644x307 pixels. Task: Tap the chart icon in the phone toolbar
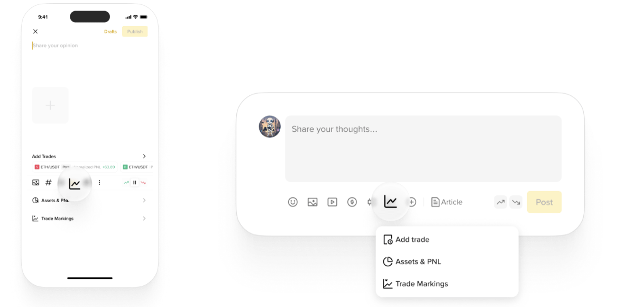coord(75,184)
